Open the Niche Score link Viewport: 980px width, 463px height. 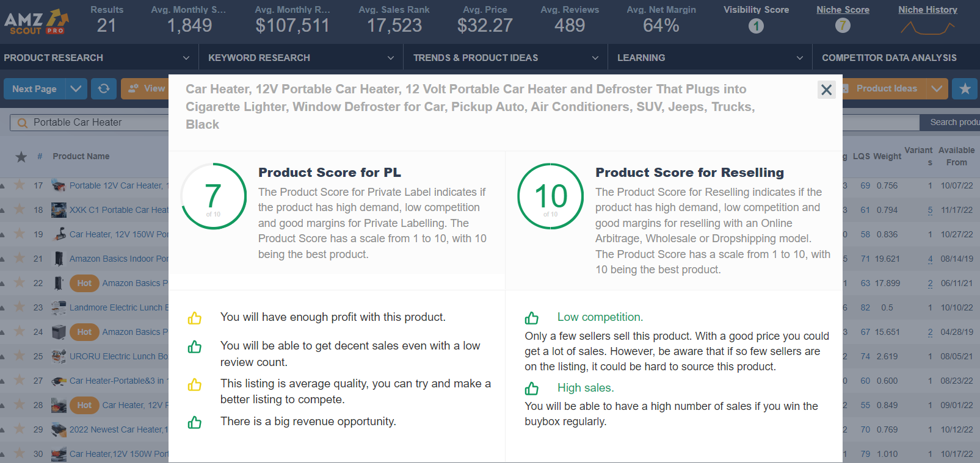tap(843, 9)
